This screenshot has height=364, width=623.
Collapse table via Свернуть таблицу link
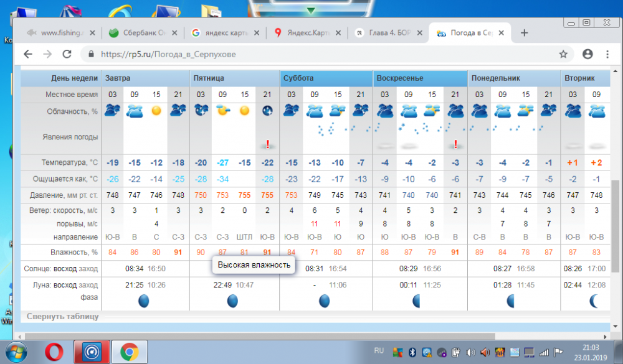(x=62, y=317)
